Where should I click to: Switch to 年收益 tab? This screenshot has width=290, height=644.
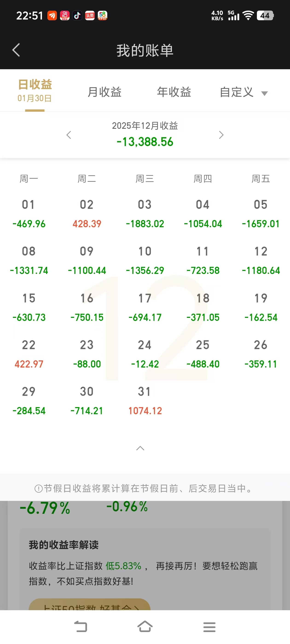[x=174, y=92]
